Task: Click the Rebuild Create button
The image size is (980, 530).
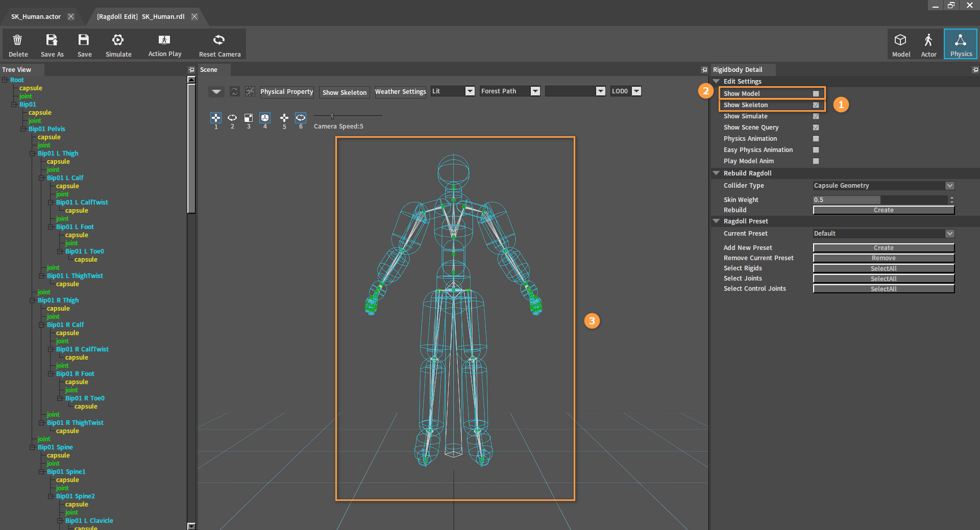Action: pos(884,210)
